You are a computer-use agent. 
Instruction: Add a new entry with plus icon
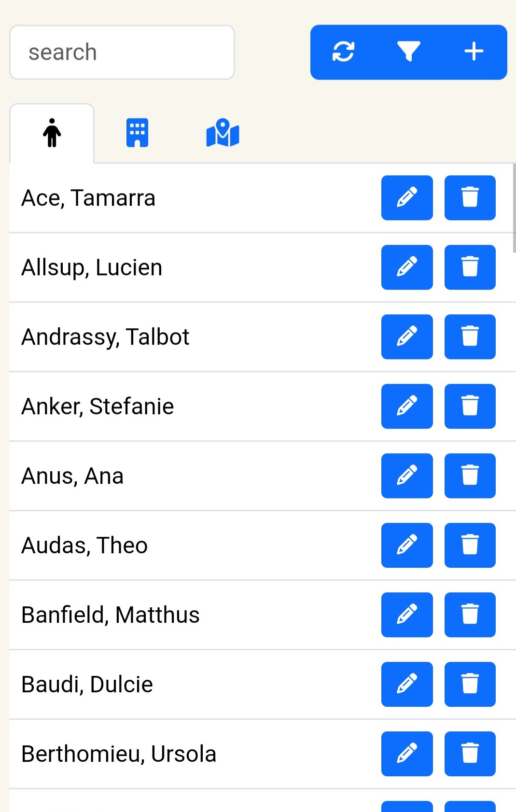(x=474, y=52)
